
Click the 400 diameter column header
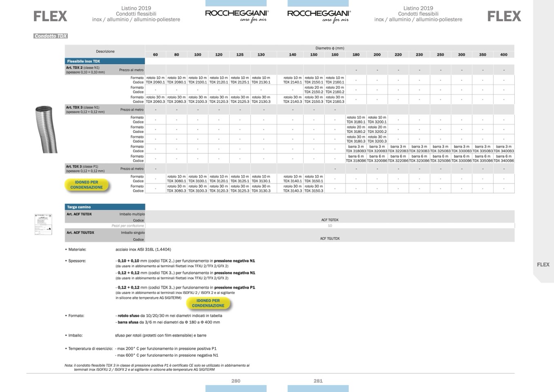[x=503, y=54]
